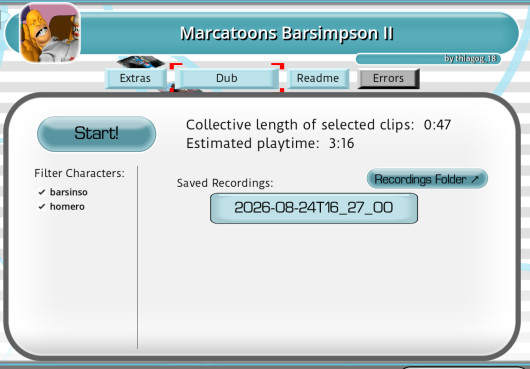Click the Filter Characters heading
Screen dimensions: 530x369
tap(79, 173)
